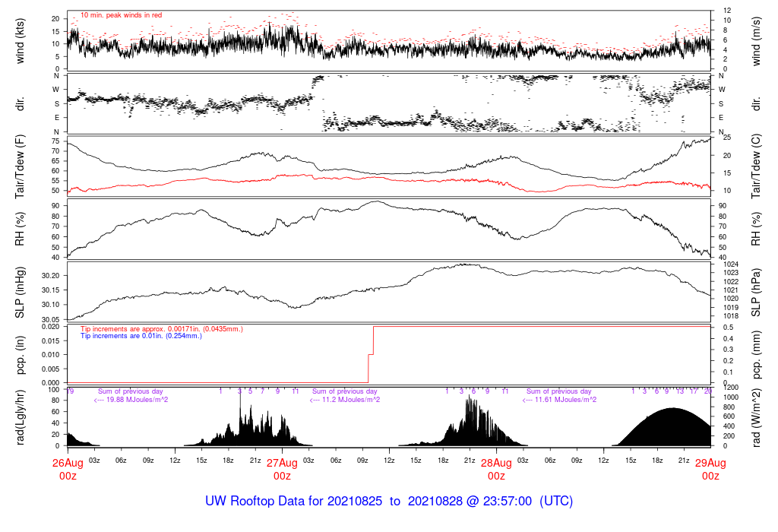The height and width of the screenshot is (532, 778).
Task: Select the '30.20' pressure axis value
Action: pyautogui.click(x=51, y=275)
